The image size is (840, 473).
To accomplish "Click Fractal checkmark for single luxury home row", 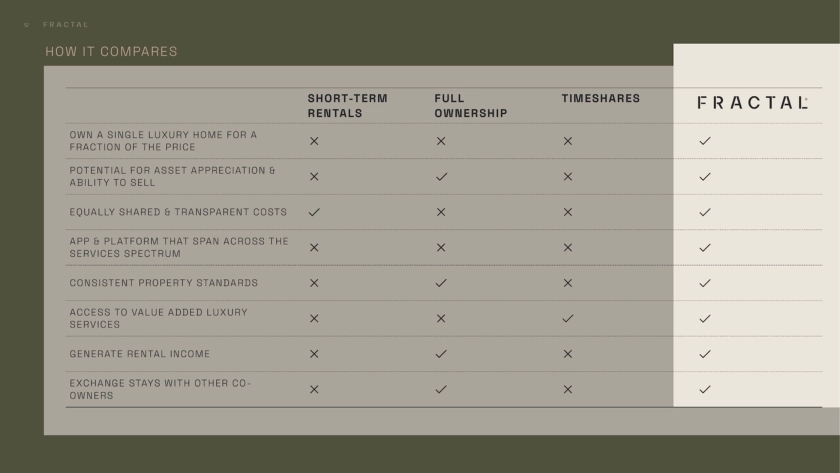I will point(705,141).
